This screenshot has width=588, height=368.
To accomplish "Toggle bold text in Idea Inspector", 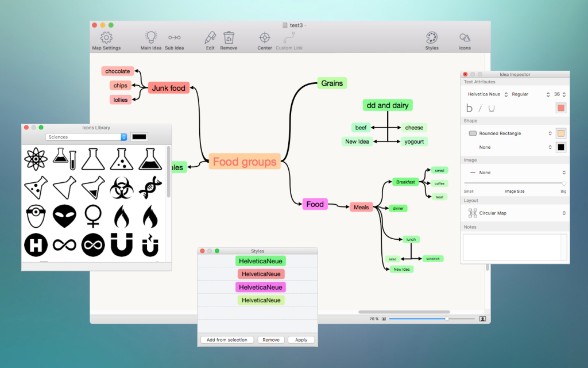I will coord(469,108).
